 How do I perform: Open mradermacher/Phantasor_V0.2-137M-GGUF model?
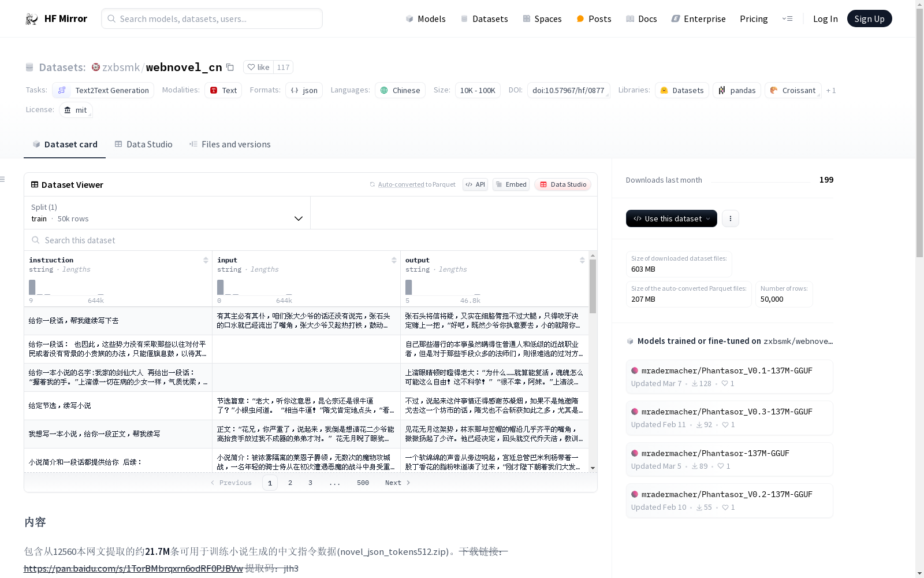click(x=729, y=500)
